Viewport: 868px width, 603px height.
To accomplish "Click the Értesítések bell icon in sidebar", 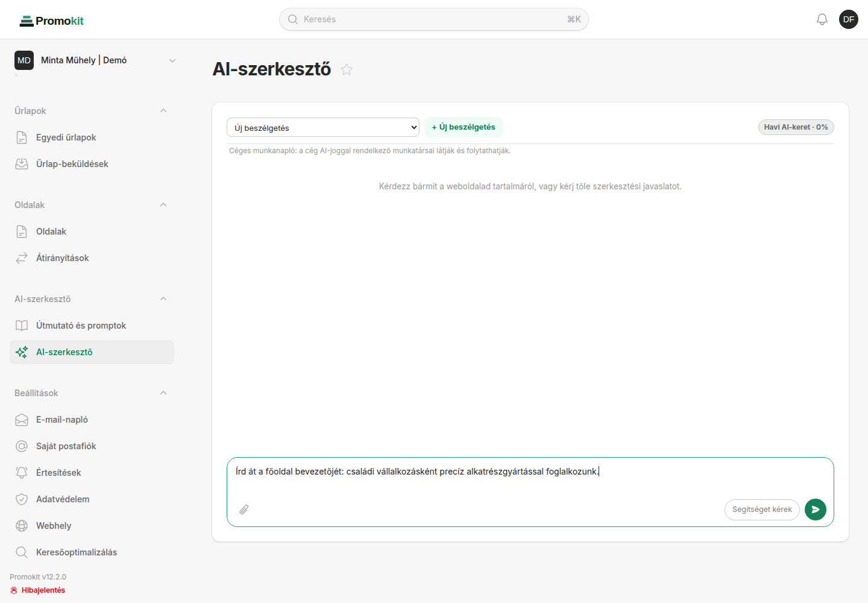I will (x=22, y=473).
